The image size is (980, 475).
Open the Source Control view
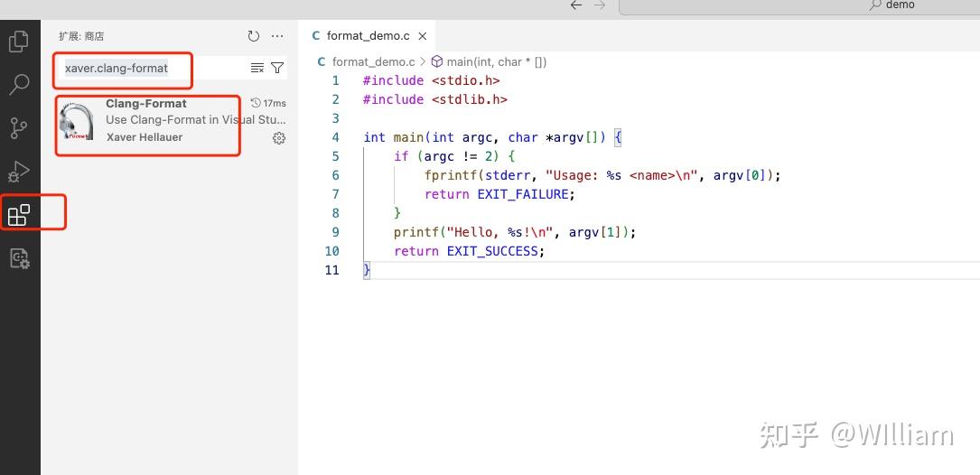[19, 127]
